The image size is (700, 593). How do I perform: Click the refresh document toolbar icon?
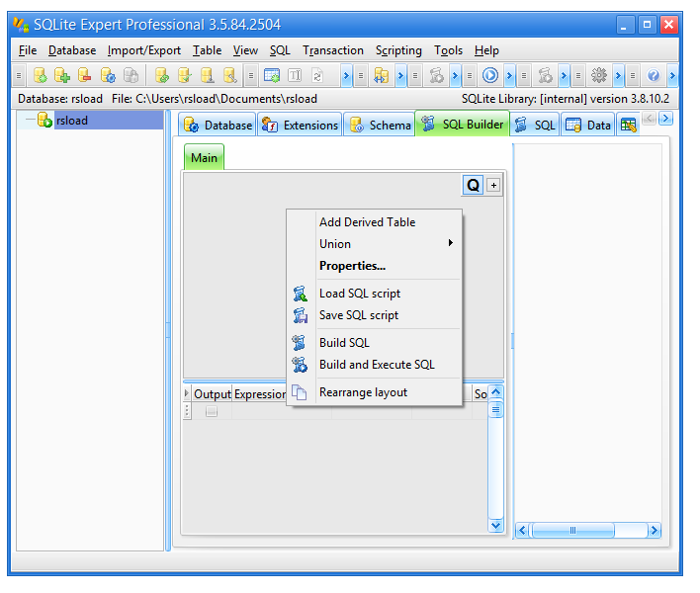[317, 75]
